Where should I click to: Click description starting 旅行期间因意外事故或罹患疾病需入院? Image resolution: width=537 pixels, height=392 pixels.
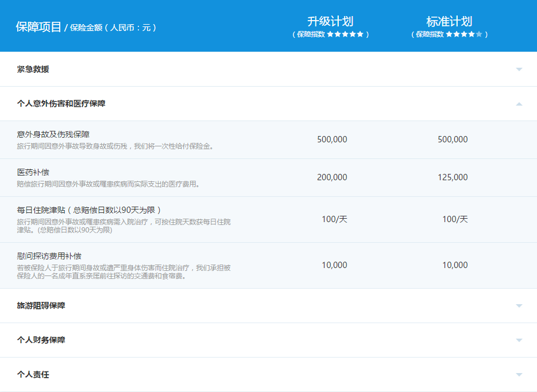point(123,226)
